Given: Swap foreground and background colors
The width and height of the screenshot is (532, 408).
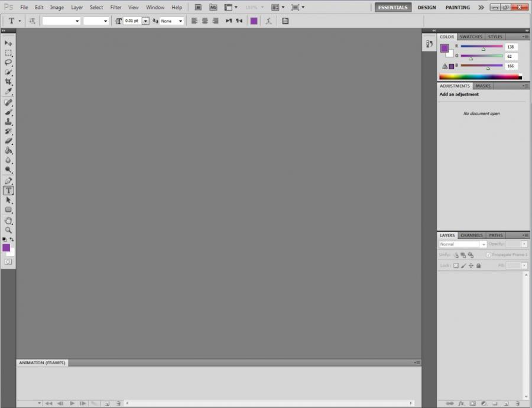Looking at the screenshot, I should coord(12,239).
